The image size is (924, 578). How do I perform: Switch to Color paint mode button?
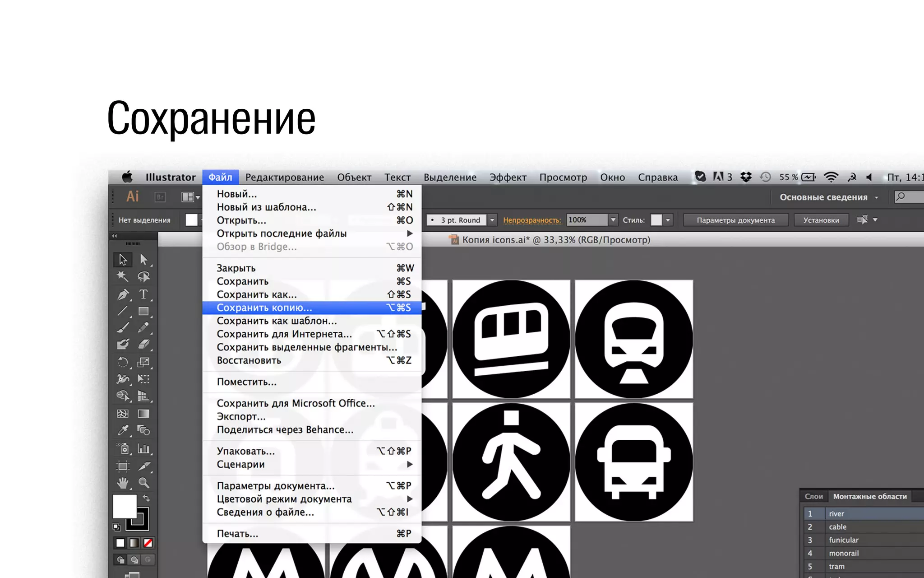click(x=120, y=543)
